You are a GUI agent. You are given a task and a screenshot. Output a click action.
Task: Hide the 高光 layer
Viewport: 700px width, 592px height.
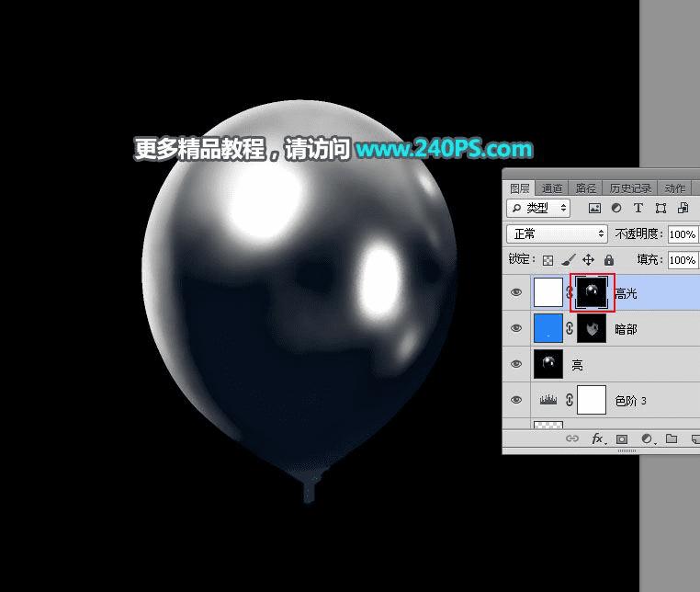pyautogui.click(x=516, y=292)
